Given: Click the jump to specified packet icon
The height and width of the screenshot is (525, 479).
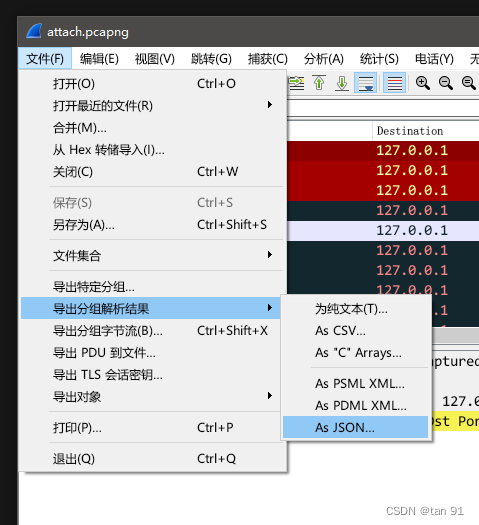Looking at the screenshot, I should (297, 83).
